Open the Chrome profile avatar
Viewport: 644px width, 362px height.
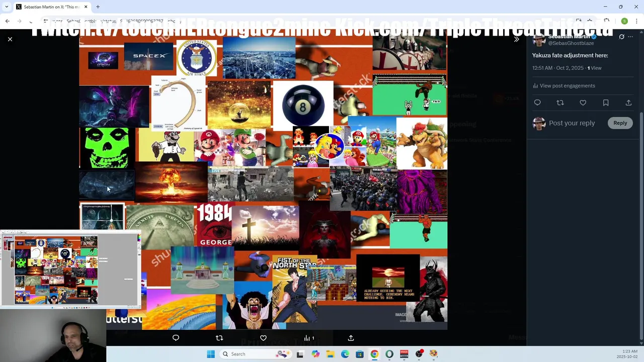[x=624, y=21]
